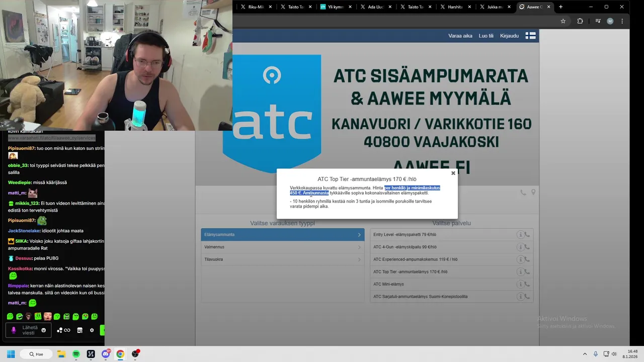Click the Finnish flag language icon
This screenshot has width=644, height=362.
click(530, 36)
